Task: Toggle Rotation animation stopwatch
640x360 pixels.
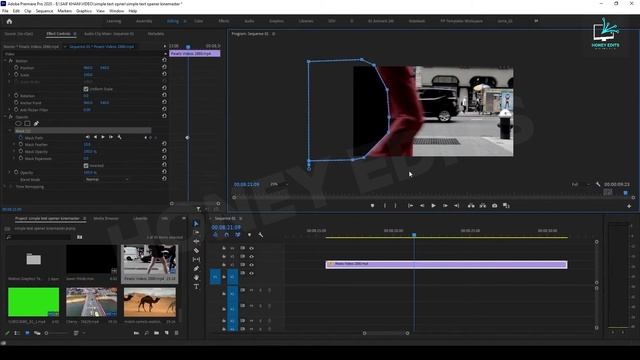Action: point(16,96)
